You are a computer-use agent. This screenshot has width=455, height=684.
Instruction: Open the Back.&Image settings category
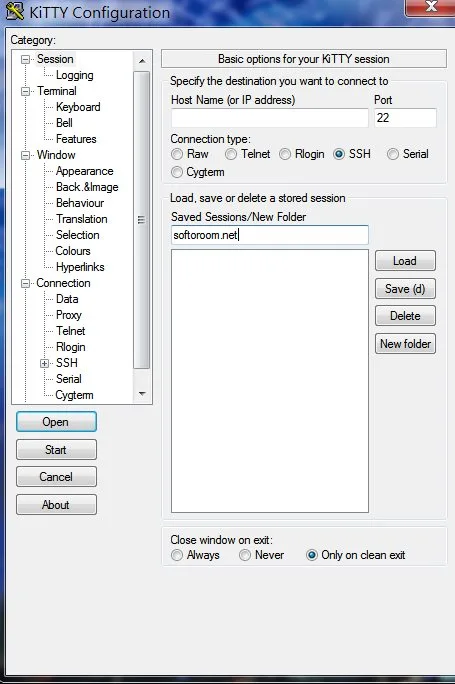(87, 187)
